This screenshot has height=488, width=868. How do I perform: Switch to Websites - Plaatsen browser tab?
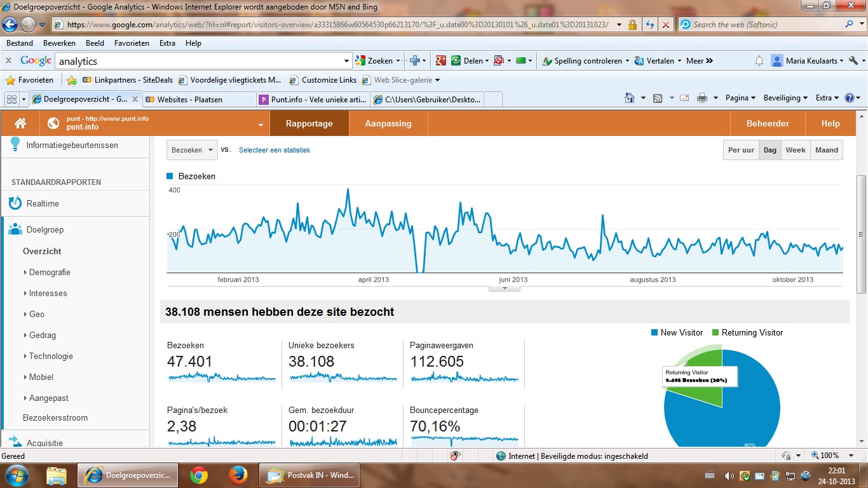click(x=200, y=99)
